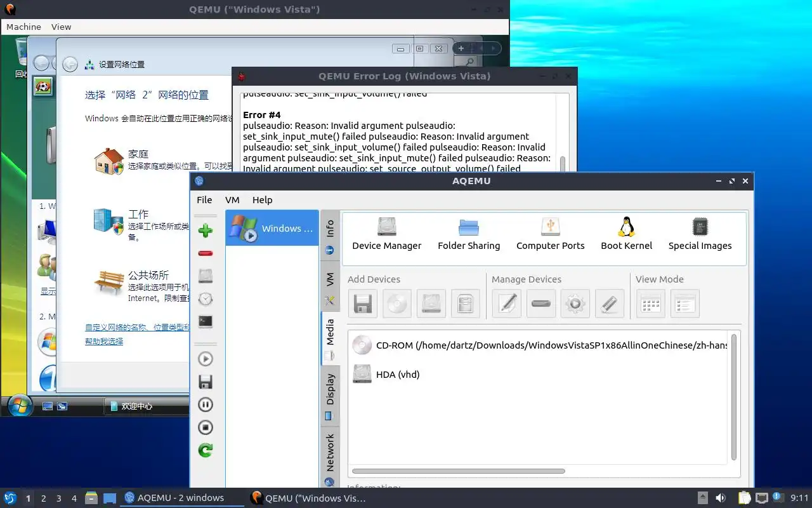This screenshot has width=812, height=508.
Task: Click the Vista switch windows quick launch icon
Action: coord(62,406)
